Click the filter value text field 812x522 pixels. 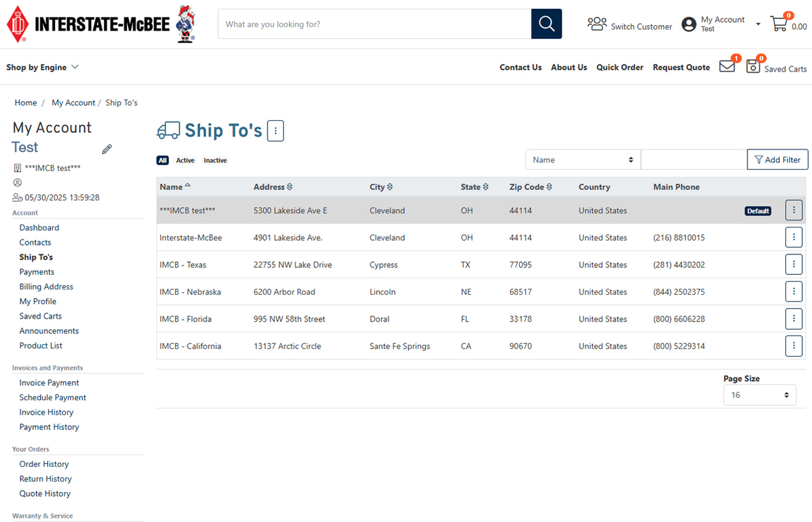[x=694, y=159]
